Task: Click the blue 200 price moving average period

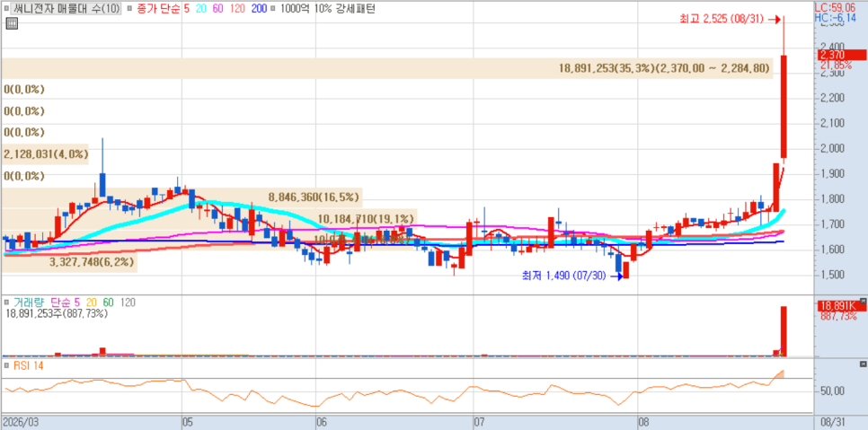Action: click(x=259, y=9)
